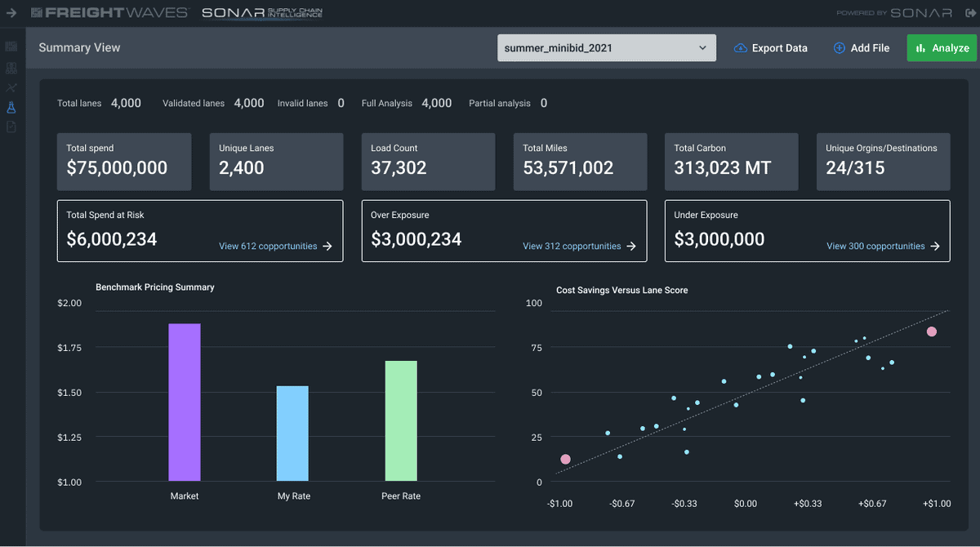Click the $6,000,234 spend at risk value
Image resolution: width=980 pixels, height=547 pixels.
[112, 239]
